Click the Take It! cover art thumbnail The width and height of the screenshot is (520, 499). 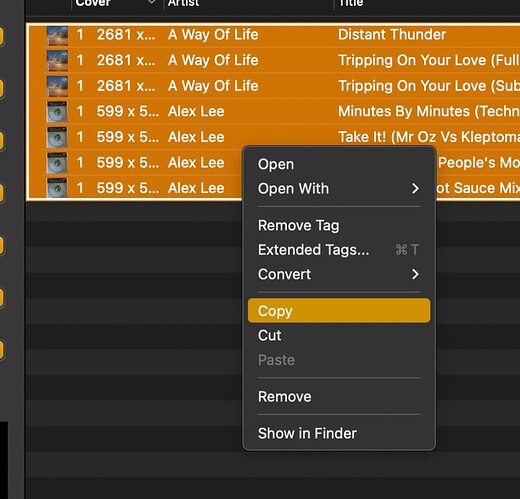[x=57, y=137]
